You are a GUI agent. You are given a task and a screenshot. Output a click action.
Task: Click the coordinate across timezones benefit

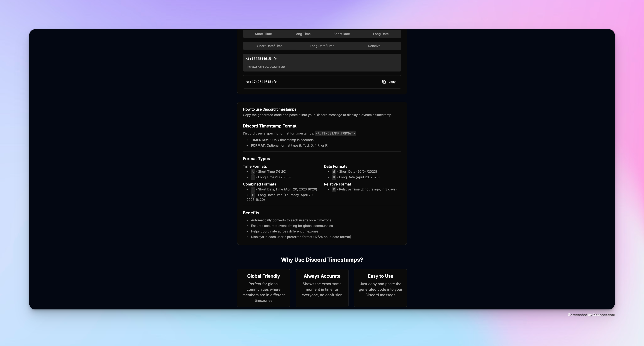[x=285, y=231]
